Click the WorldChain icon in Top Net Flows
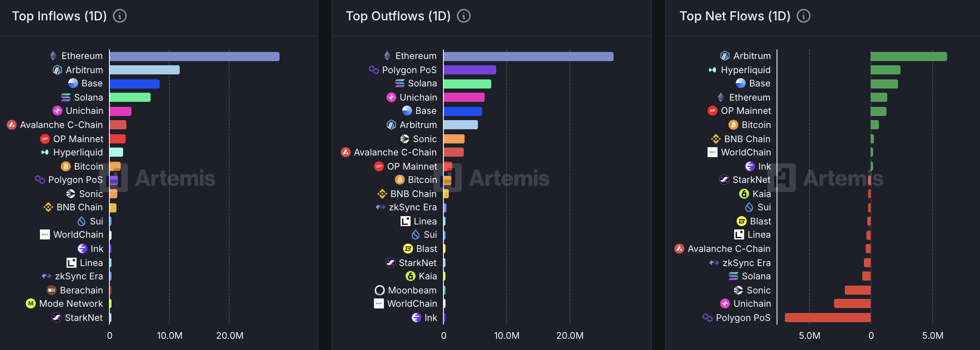Image resolution: width=980 pixels, height=350 pixels. click(x=713, y=152)
